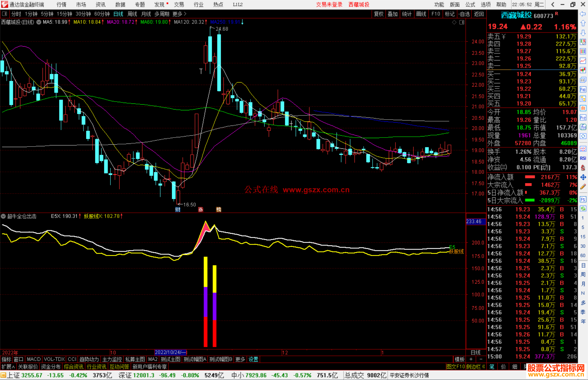This screenshot has height=380, width=588.
Task: Toggle the panel icon left of 分时
Action: coord(4,14)
